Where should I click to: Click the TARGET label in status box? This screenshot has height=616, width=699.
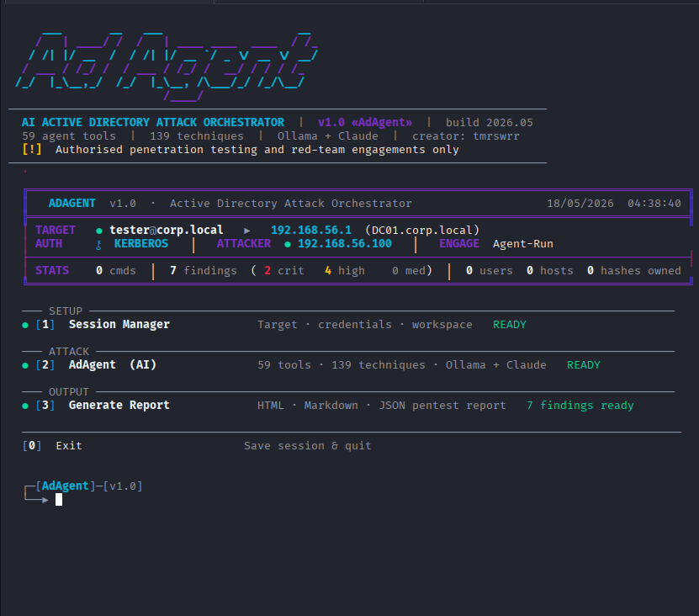pos(56,231)
